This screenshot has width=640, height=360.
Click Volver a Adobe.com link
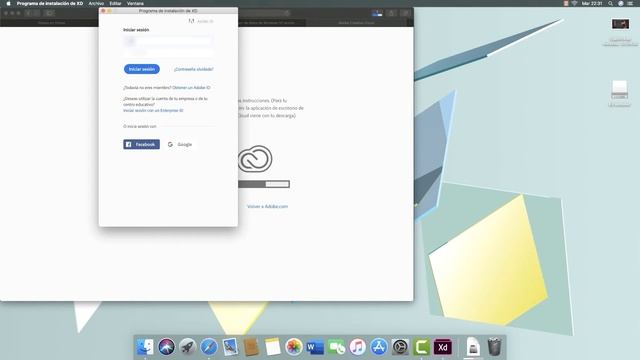(267, 207)
